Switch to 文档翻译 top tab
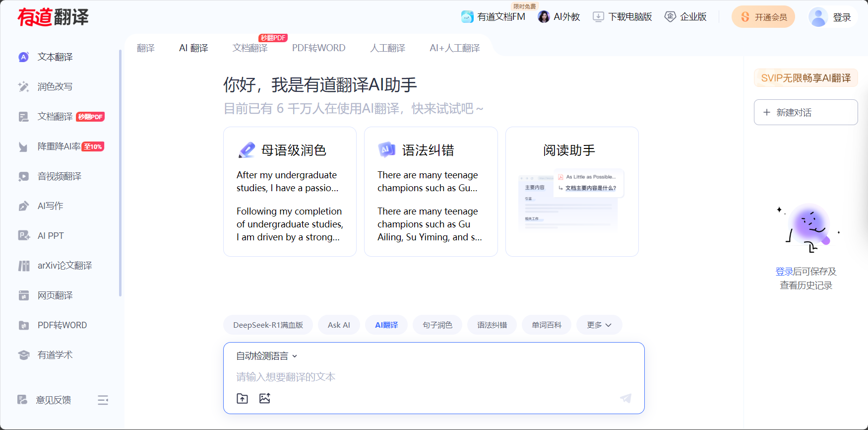 pos(250,48)
